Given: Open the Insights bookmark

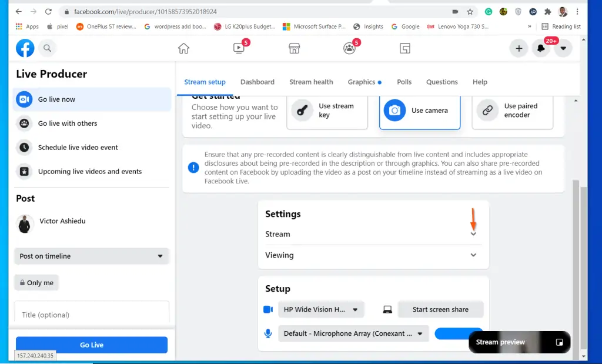Looking at the screenshot, I should [x=368, y=26].
